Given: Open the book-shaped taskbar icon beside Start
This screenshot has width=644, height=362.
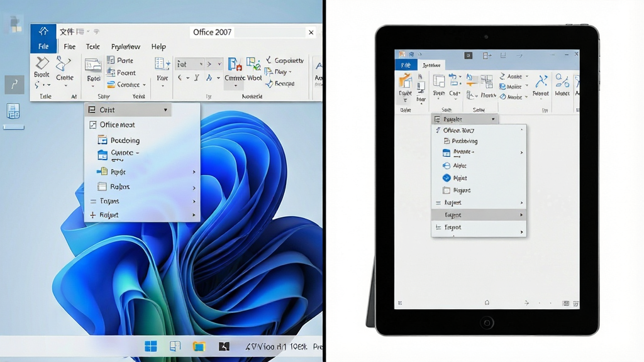Looking at the screenshot, I should 175,346.
